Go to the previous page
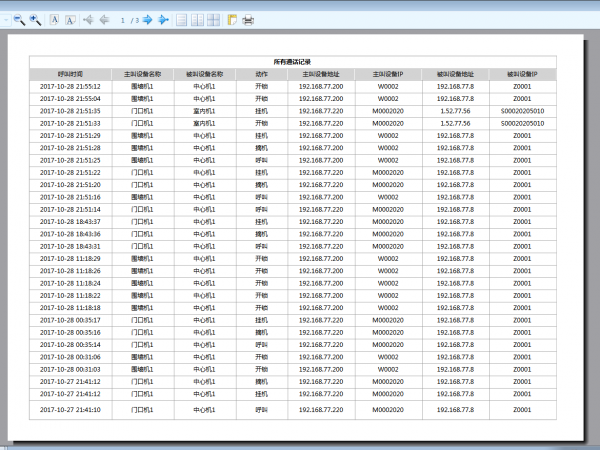The image size is (600, 450). tap(105, 19)
